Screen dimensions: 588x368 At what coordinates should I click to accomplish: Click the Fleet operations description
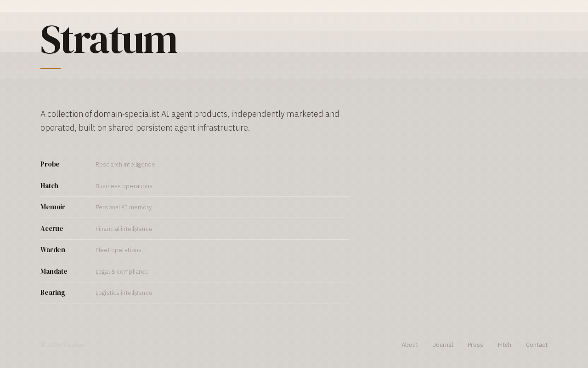119,250
